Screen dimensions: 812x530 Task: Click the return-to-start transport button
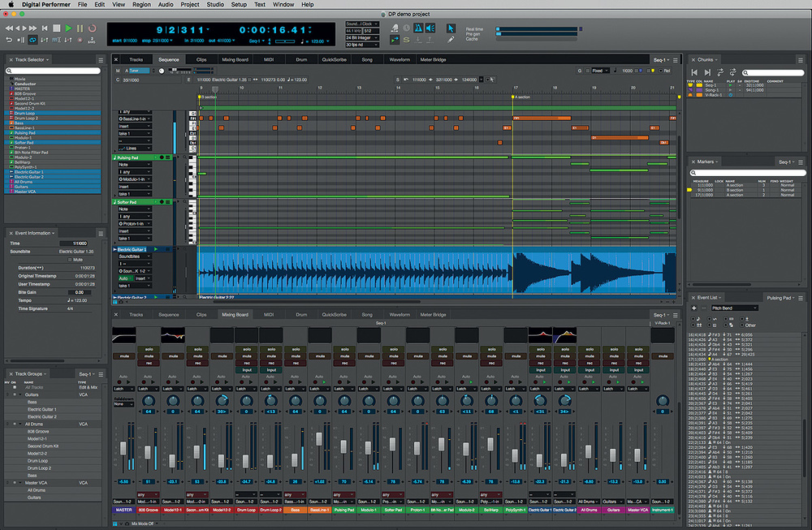pos(45,28)
